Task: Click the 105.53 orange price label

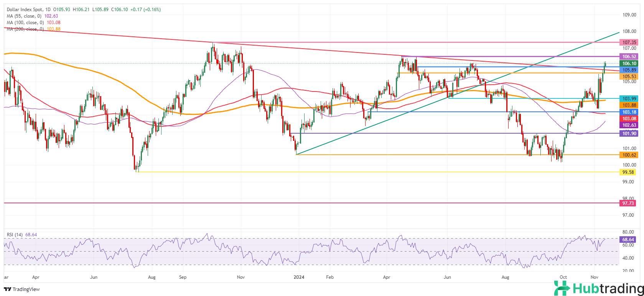Action: pos(629,77)
